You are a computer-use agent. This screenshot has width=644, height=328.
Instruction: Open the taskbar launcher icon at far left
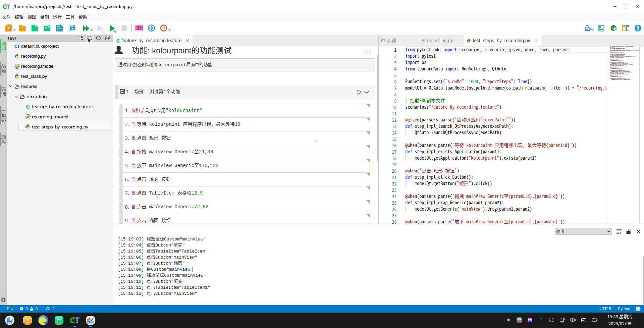10,320
